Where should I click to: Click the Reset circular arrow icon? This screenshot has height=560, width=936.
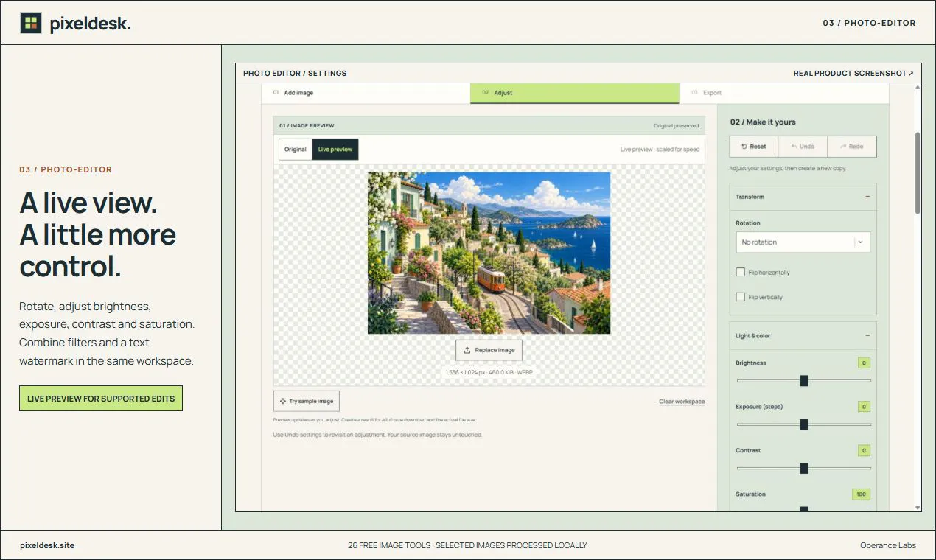coord(744,147)
